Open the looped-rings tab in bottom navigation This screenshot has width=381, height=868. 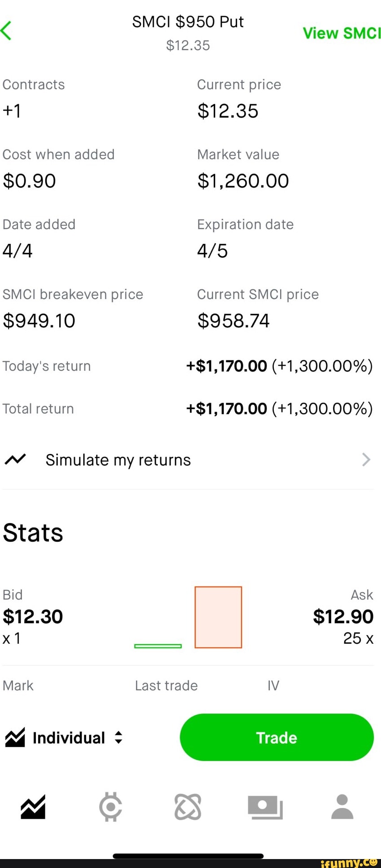coord(188,807)
